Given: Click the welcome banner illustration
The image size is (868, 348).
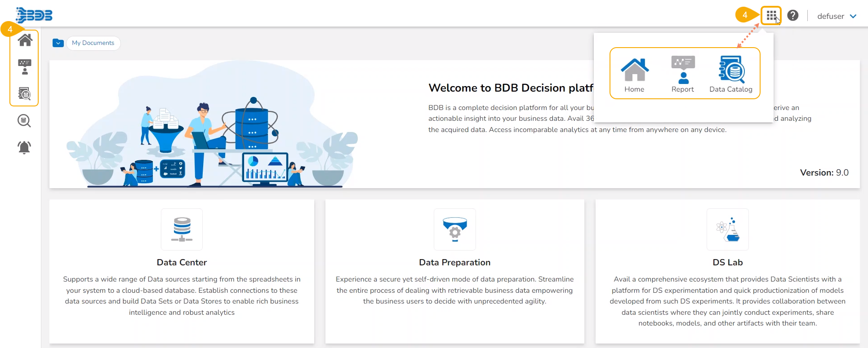Looking at the screenshot, I should pos(212,124).
